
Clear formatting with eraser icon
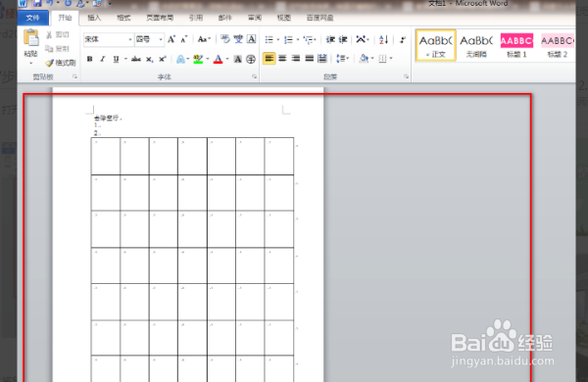click(x=225, y=39)
